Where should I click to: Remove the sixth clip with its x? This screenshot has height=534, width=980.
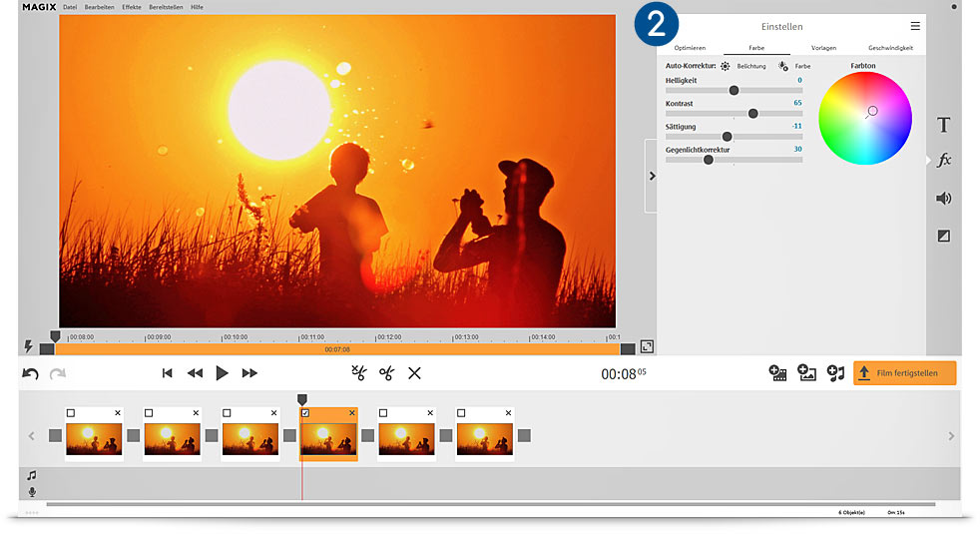(508, 412)
